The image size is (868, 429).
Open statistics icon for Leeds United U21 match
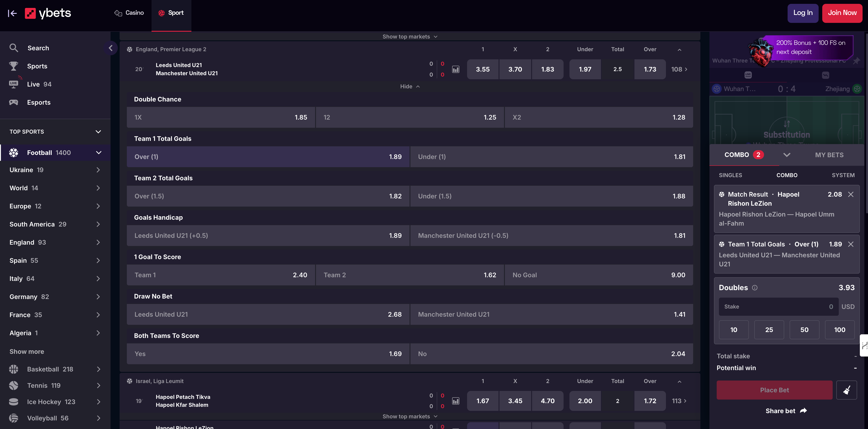click(456, 69)
